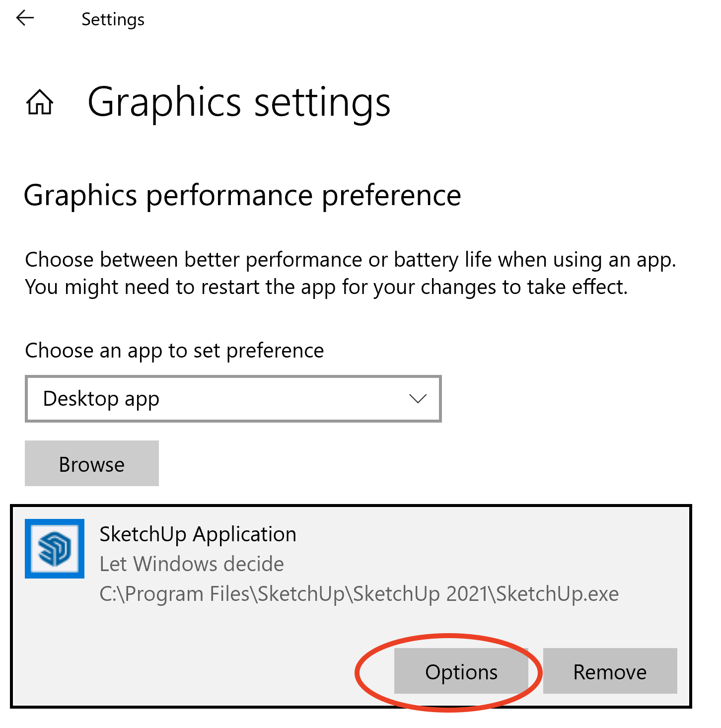This screenshot has width=721, height=728.
Task: Remove SketchUp Application from the list
Action: [610, 671]
